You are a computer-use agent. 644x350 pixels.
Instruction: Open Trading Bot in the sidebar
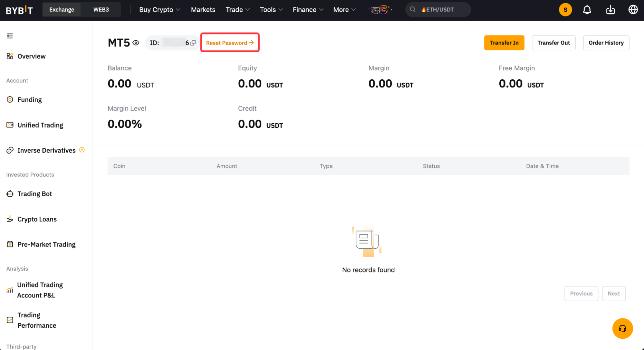pyautogui.click(x=34, y=194)
